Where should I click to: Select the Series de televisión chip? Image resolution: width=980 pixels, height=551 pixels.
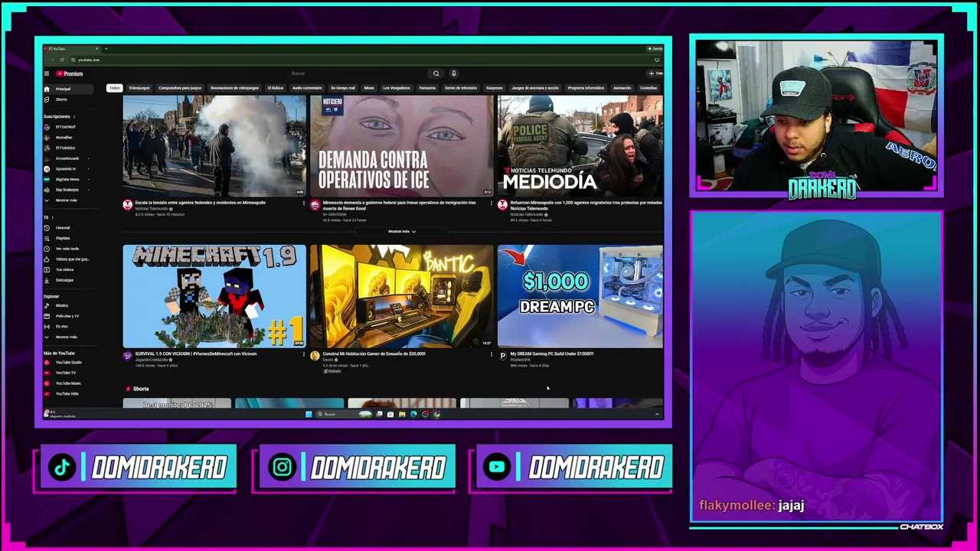point(461,88)
